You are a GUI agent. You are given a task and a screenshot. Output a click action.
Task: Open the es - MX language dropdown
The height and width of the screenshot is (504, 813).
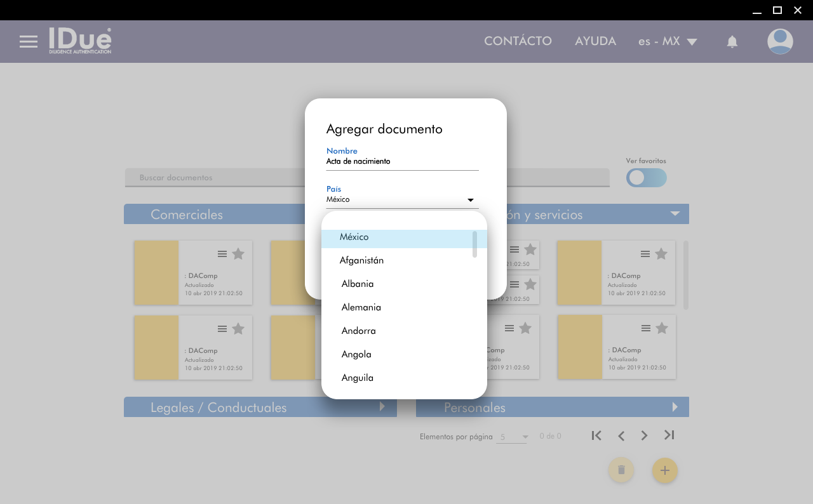[x=668, y=41]
